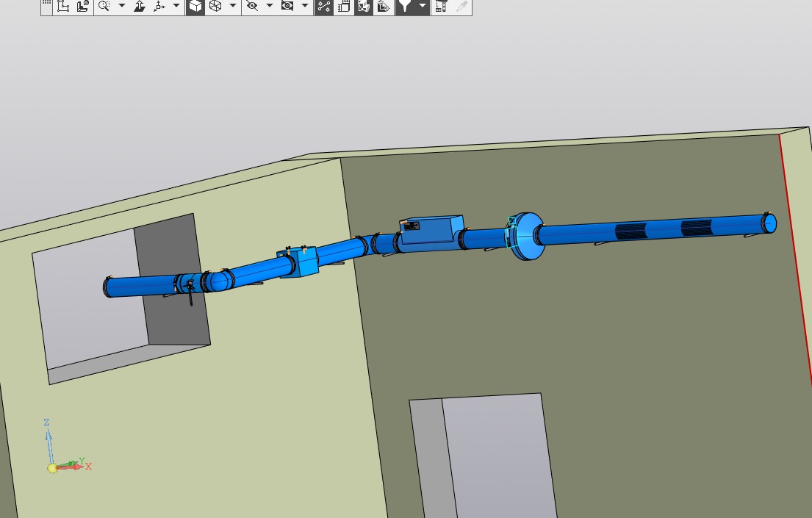The width and height of the screenshot is (812, 518).
Task: Select the round disc flange on duct
Action: [527, 236]
